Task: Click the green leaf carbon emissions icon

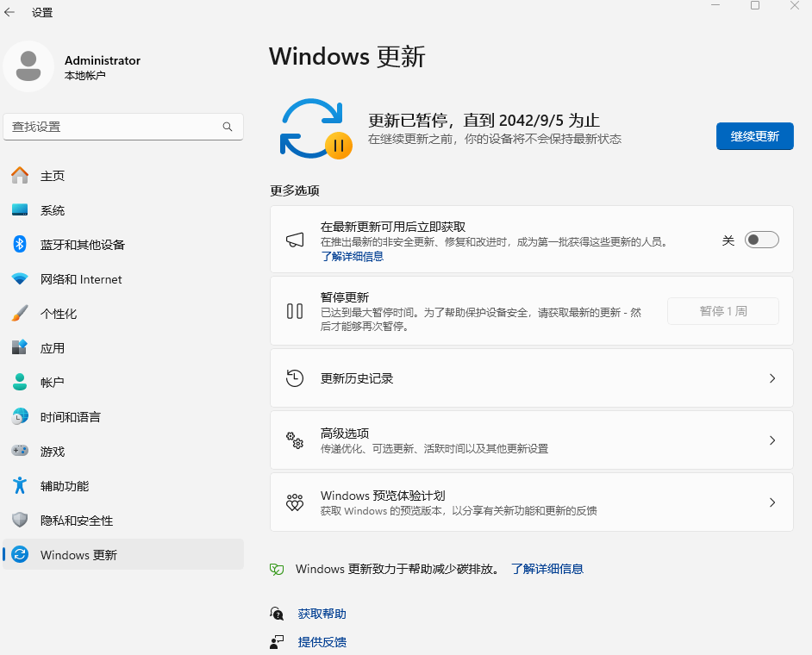Action: pyautogui.click(x=277, y=570)
